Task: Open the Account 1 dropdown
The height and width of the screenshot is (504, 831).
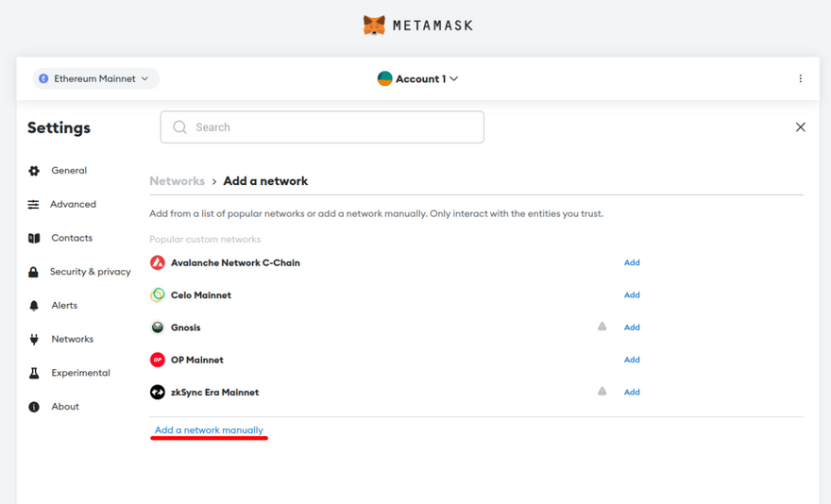Action: [417, 79]
